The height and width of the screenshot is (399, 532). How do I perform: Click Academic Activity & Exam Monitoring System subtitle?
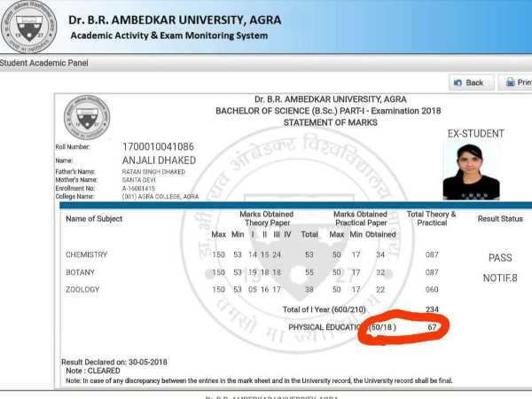(169, 35)
